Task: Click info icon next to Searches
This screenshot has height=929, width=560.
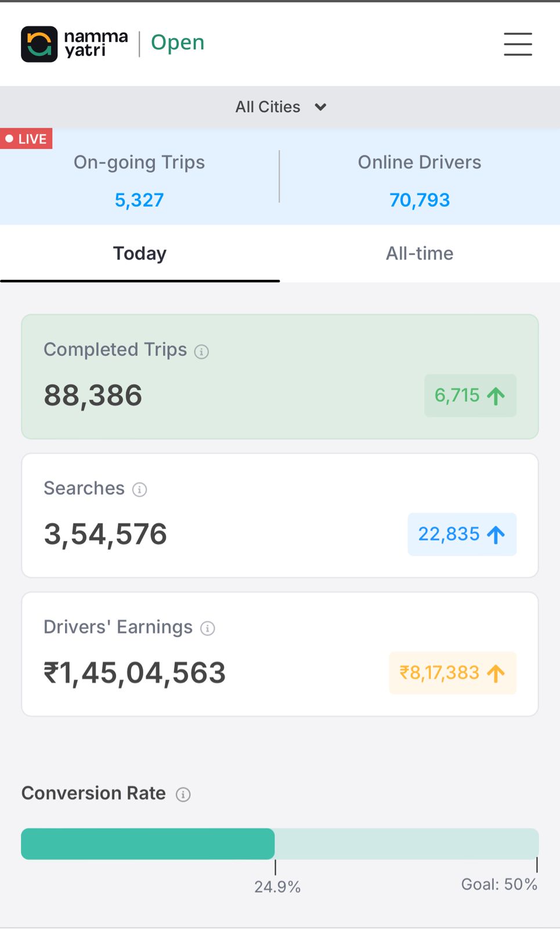Action: pos(139,490)
